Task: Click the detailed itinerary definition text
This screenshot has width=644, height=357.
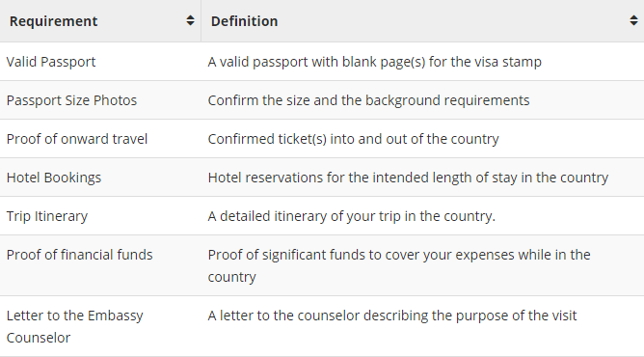Action: tap(352, 216)
